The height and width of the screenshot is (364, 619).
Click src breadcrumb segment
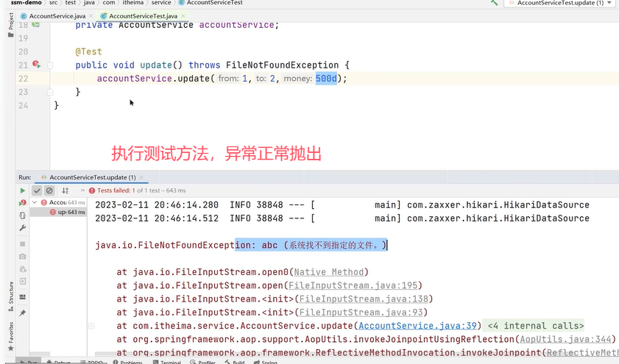tap(53, 2)
